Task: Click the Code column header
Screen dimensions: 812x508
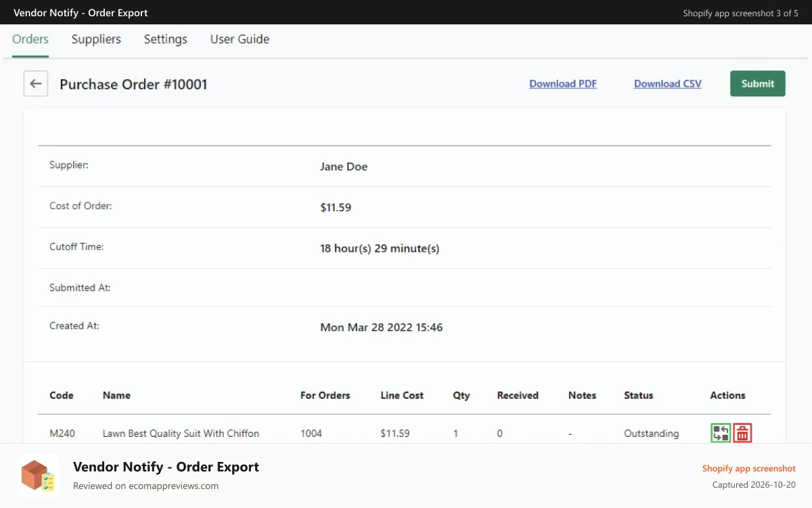Action: click(62, 395)
